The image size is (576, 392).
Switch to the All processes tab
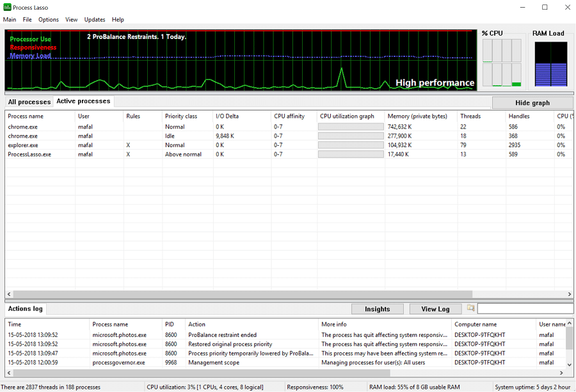tap(29, 102)
